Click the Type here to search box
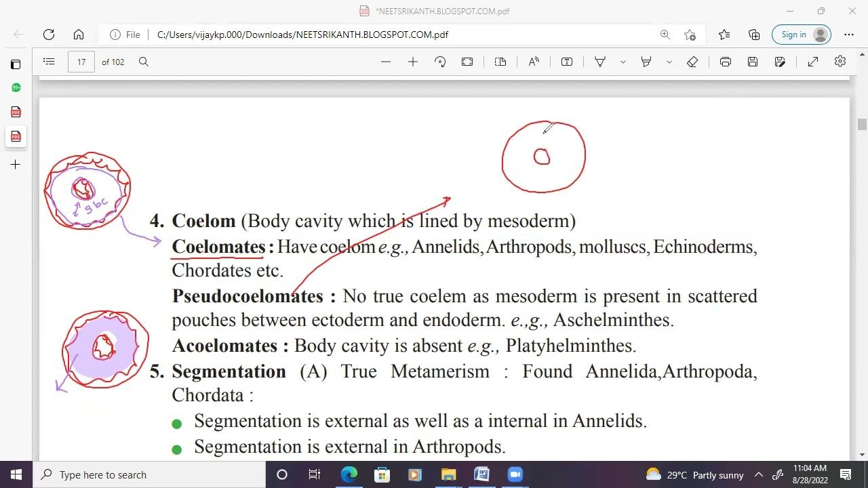Viewport: 868px width, 488px height. pyautogui.click(x=149, y=474)
